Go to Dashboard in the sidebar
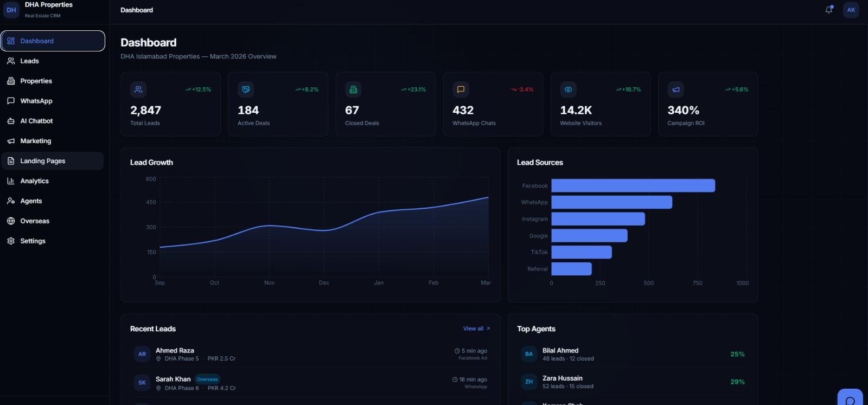 point(53,41)
